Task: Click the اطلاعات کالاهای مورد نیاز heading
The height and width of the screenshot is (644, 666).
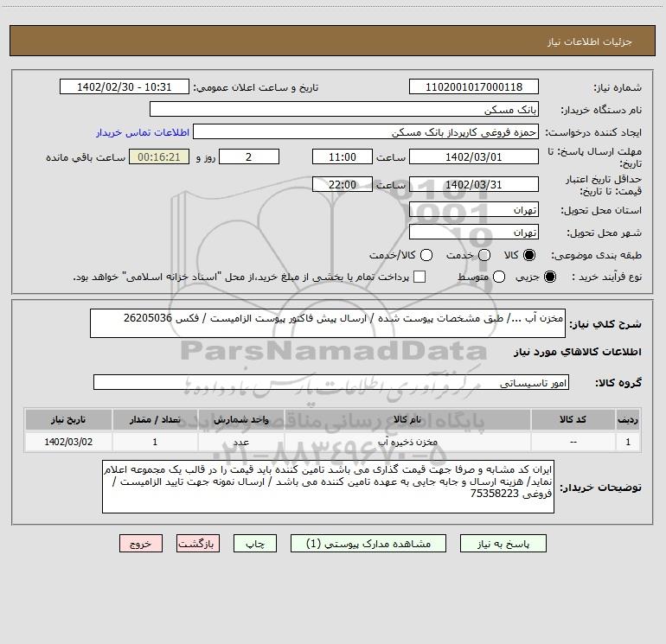Action: [578, 352]
